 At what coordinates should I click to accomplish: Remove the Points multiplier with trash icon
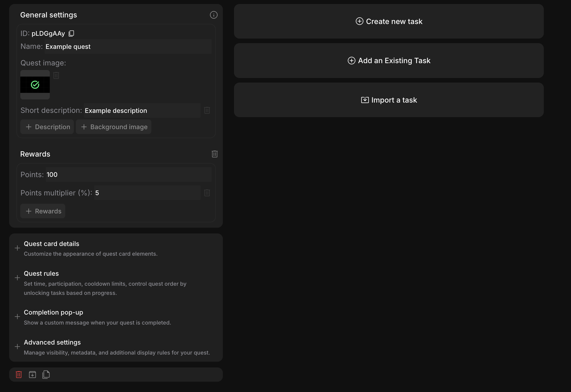[207, 193]
